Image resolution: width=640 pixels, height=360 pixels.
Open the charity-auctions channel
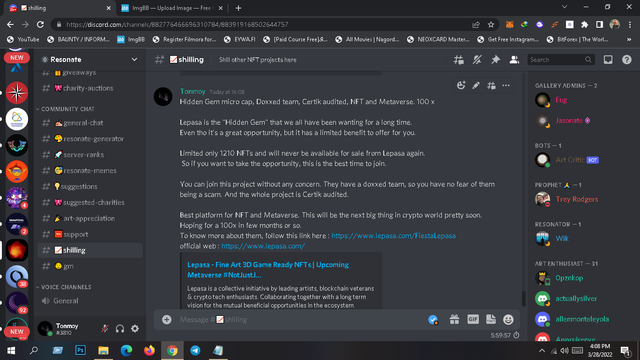point(90,88)
